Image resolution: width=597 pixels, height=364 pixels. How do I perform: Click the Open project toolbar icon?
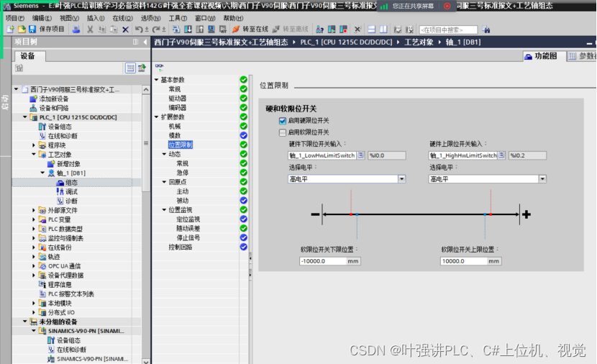[x=22, y=29]
